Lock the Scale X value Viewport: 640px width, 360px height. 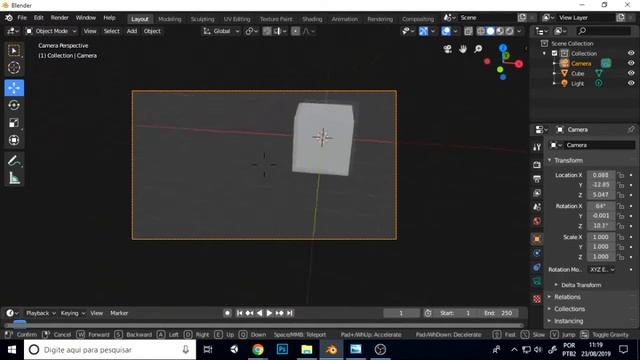click(621, 237)
